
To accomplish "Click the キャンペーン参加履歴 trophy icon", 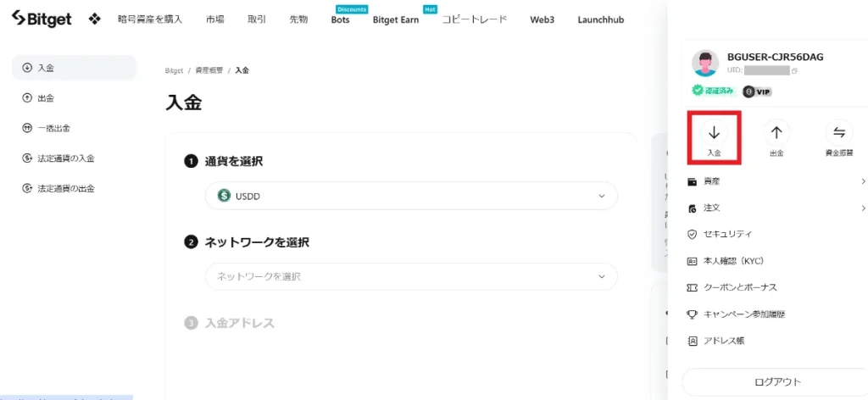I will [x=692, y=314].
